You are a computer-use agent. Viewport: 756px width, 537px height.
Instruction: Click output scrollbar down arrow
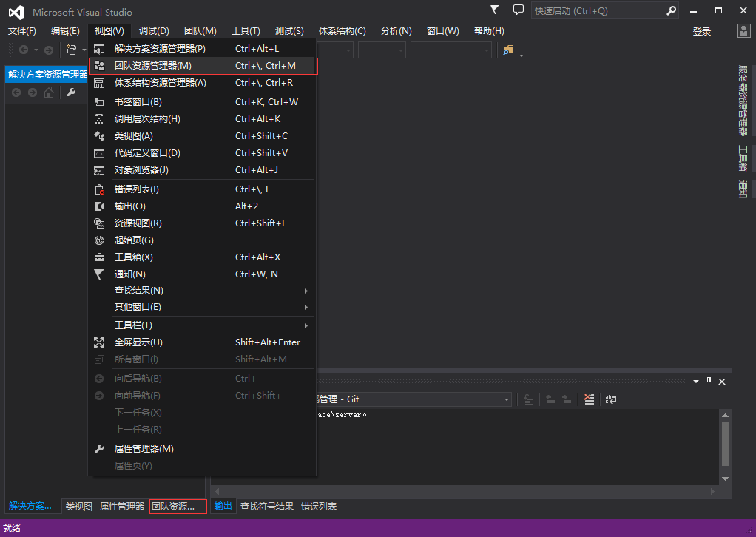pos(725,479)
